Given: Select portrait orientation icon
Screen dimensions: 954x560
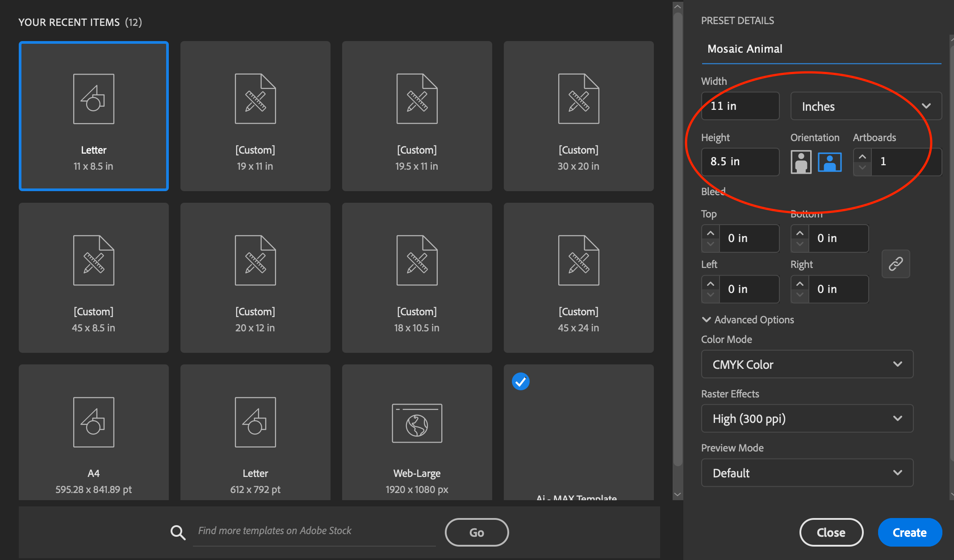Looking at the screenshot, I should click(801, 162).
